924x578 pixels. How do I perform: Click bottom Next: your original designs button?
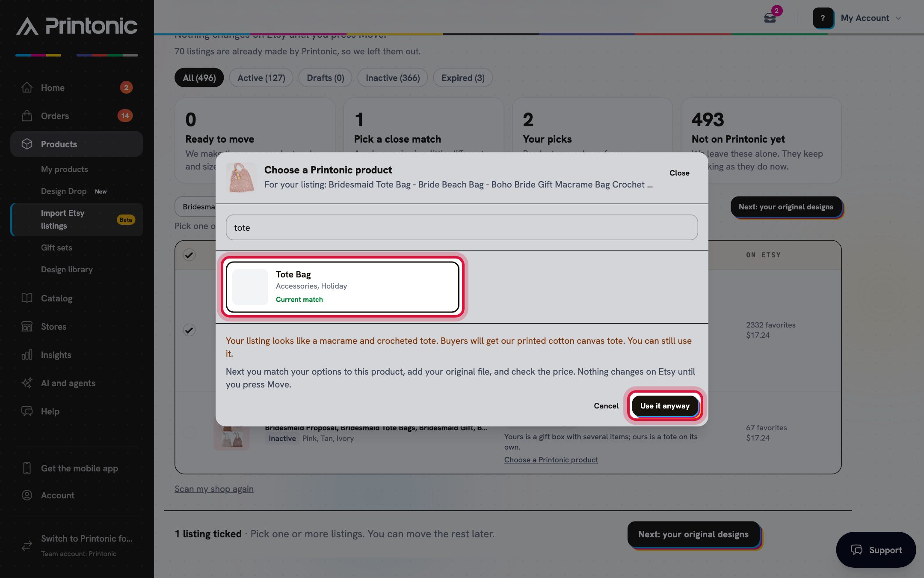693,534
